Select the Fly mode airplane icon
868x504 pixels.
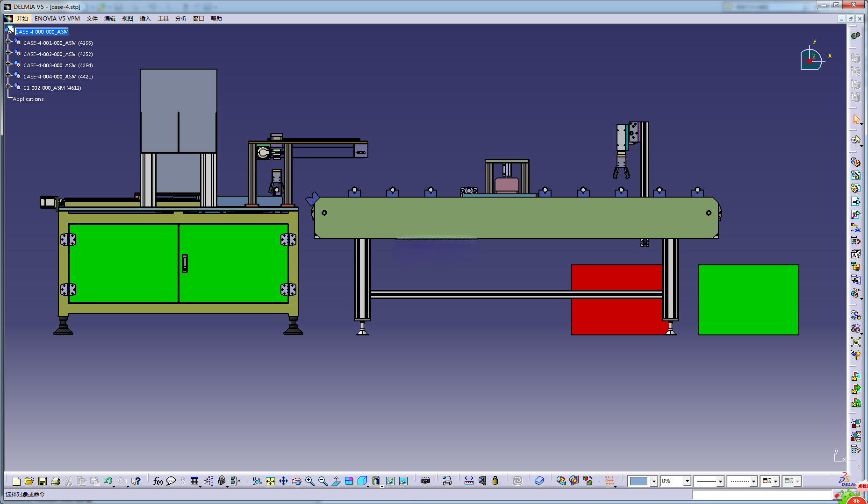click(257, 481)
